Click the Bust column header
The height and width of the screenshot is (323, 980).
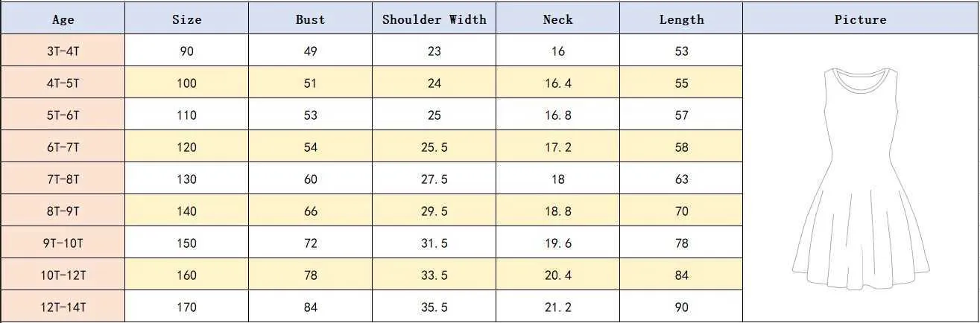coord(310,19)
